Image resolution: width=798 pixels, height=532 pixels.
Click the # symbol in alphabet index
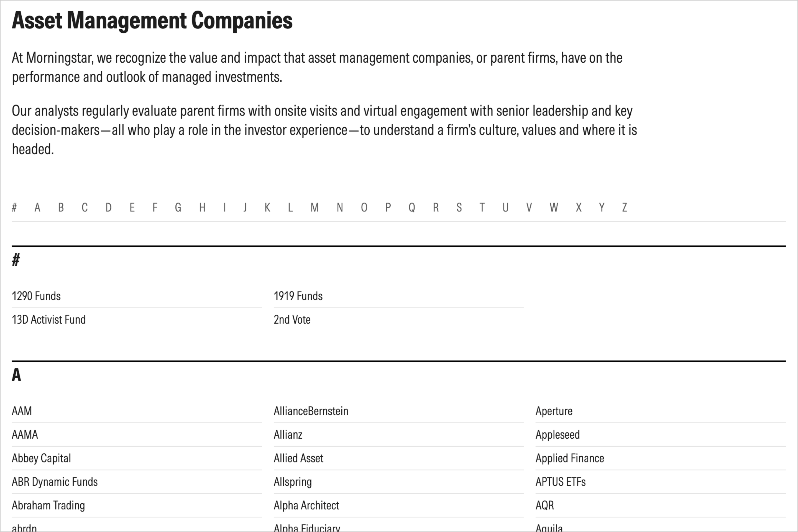coord(14,207)
